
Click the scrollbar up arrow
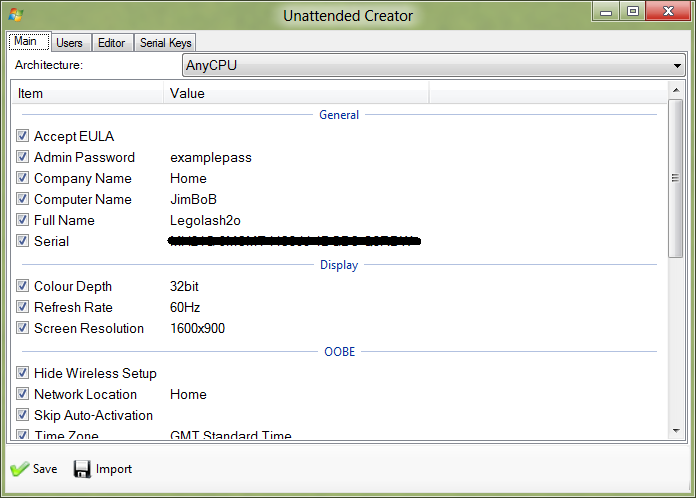tap(676, 92)
